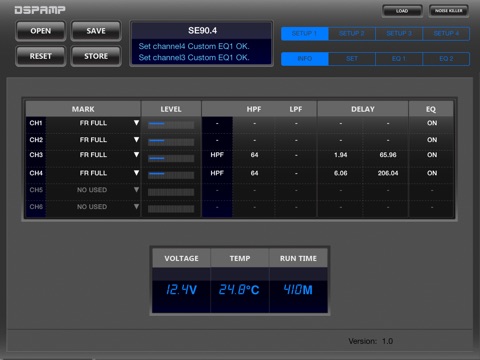Image resolution: width=480 pixels, height=360 pixels.
Task: Click the Version: 1.0 label
Action: [371, 341]
